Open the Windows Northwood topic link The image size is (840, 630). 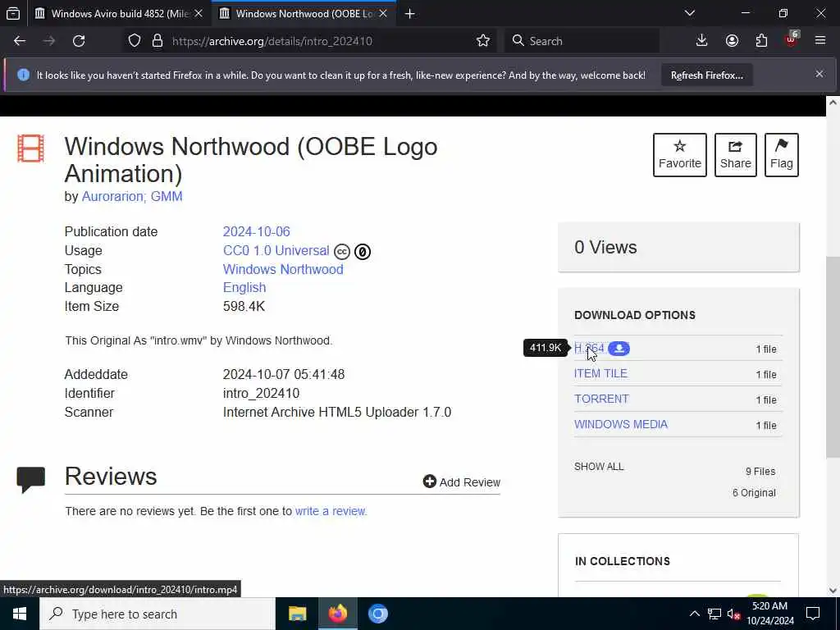tap(283, 269)
